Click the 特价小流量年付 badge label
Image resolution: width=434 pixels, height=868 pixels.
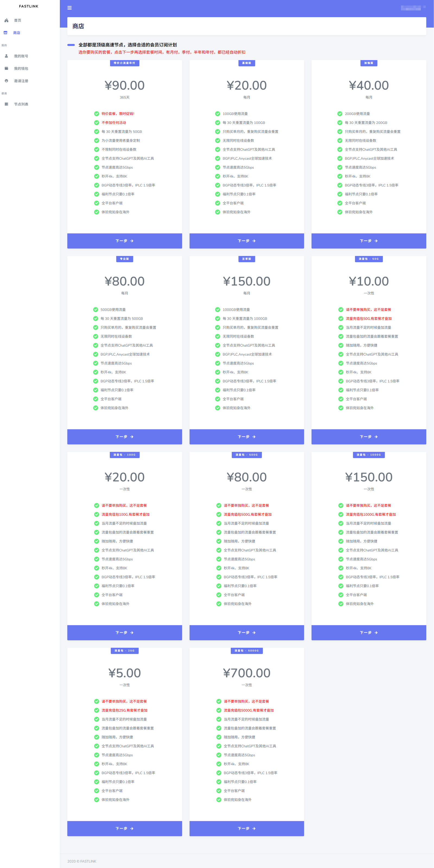[125, 63]
